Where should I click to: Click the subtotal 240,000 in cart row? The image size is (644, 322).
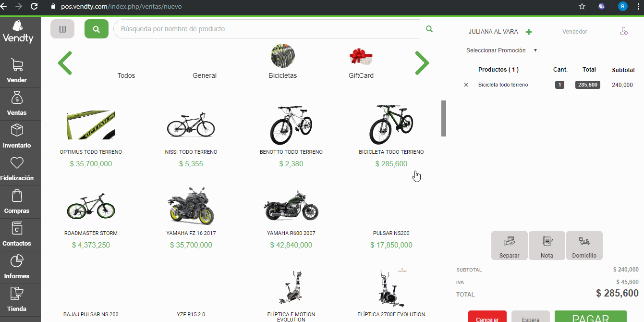coord(622,85)
